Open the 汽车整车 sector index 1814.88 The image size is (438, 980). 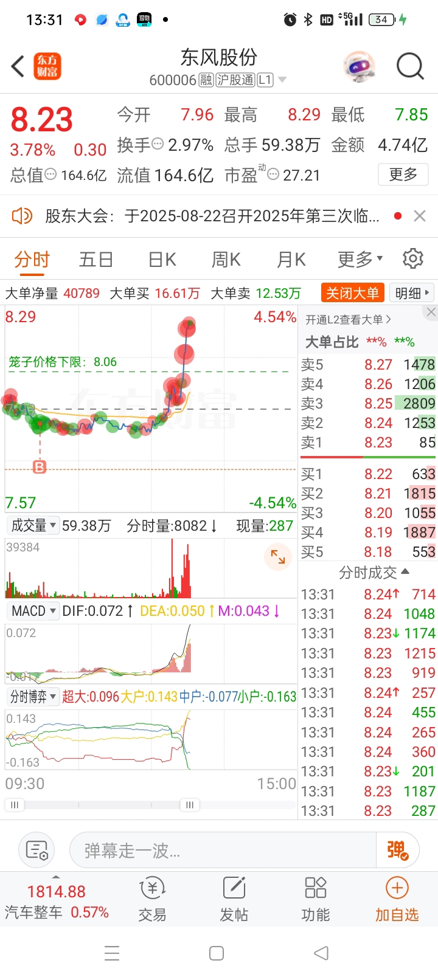(x=57, y=901)
